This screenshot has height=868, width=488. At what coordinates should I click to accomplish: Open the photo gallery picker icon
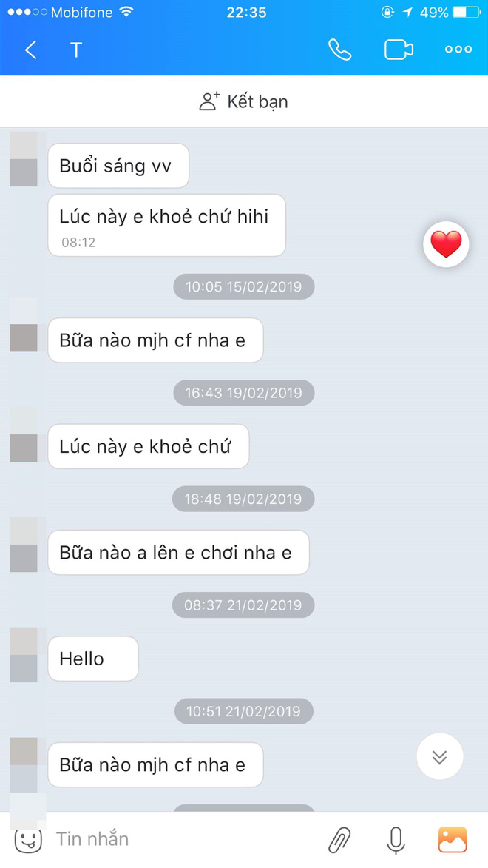453,839
